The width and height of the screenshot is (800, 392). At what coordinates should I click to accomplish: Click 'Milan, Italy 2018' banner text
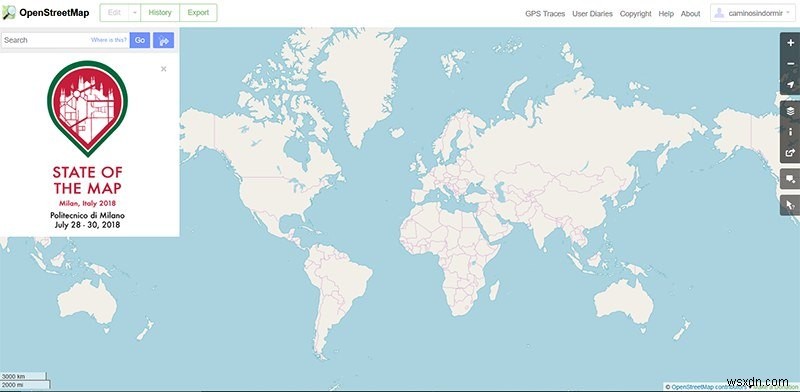87,203
